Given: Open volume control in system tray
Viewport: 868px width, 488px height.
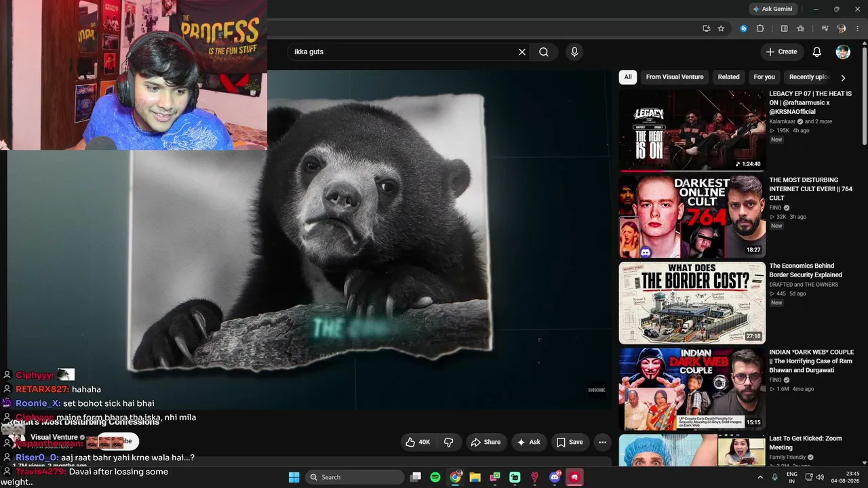Looking at the screenshot, I should pos(820,477).
